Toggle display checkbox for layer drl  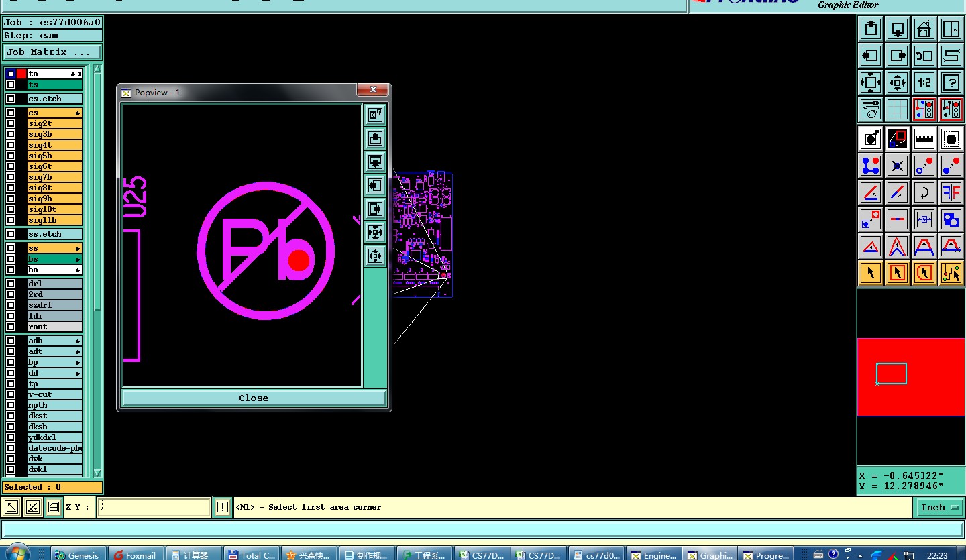11,284
